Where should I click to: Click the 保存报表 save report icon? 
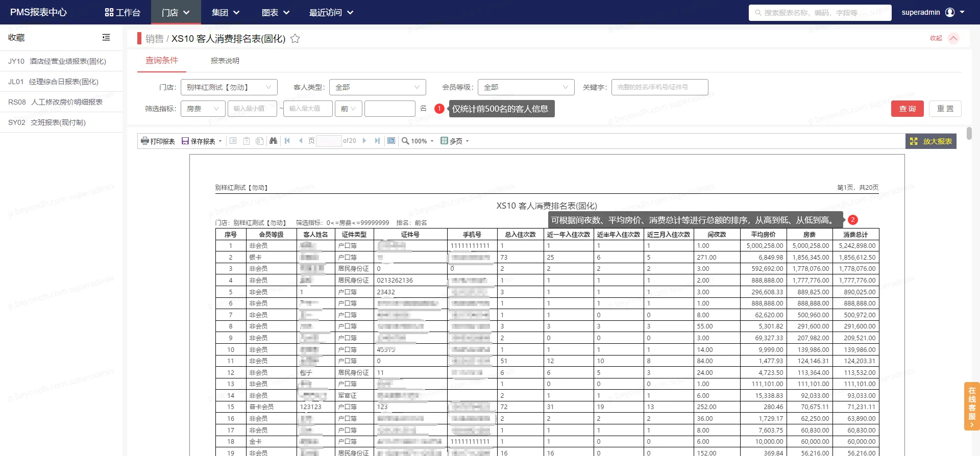(x=185, y=141)
